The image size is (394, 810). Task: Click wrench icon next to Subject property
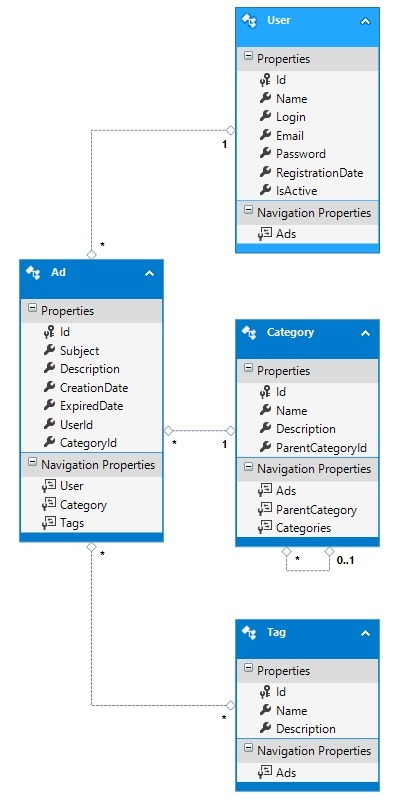click(50, 350)
